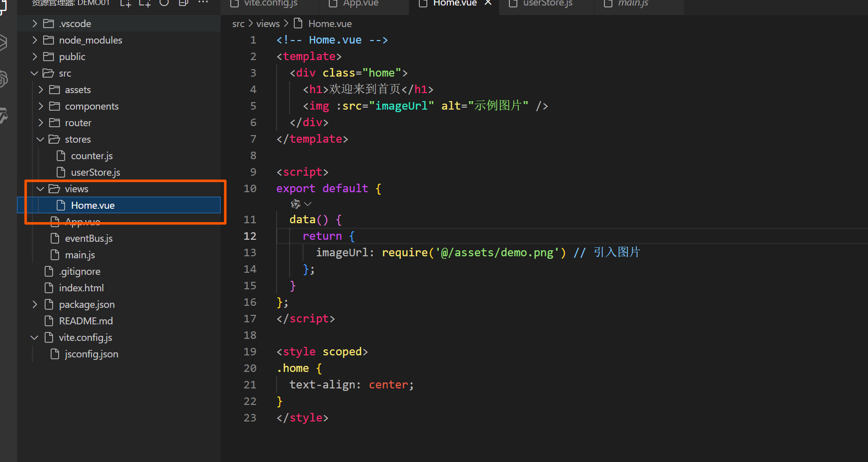Screen dimensions: 868x462
Task: Click the New Folder icon in explorer header
Action: pyautogui.click(x=145, y=3)
